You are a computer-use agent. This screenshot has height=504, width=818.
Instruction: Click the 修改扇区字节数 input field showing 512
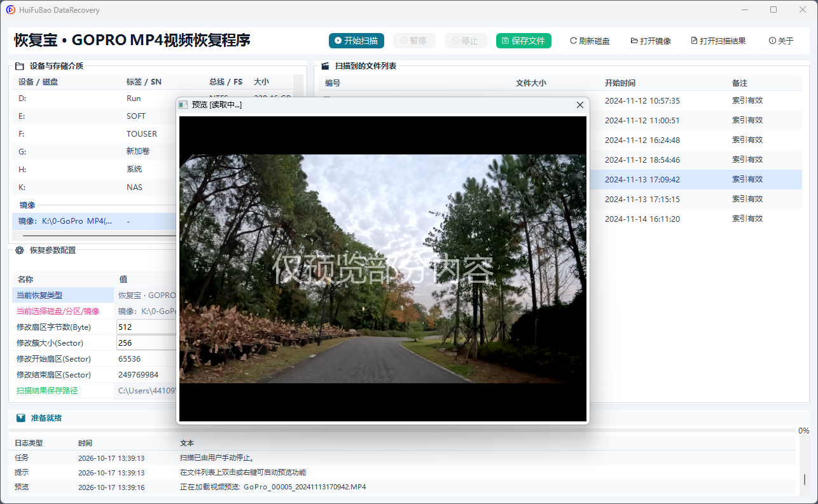[x=146, y=327]
